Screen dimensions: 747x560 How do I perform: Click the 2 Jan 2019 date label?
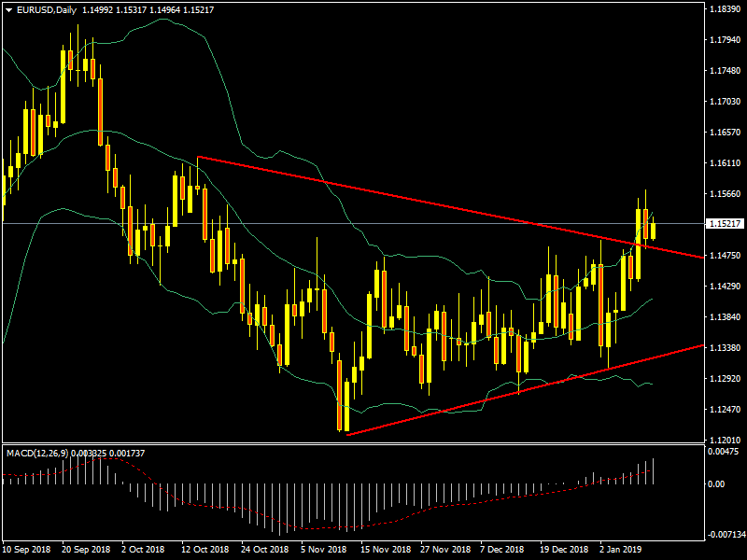(x=620, y=550)
